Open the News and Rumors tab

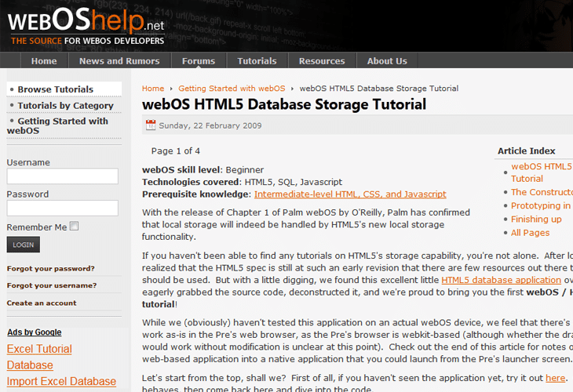pos(119,61)
